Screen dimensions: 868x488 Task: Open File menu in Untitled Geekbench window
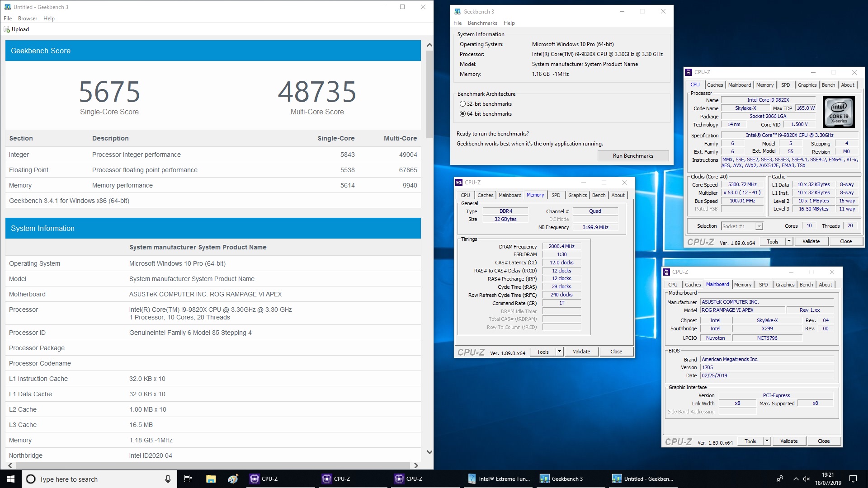[x=8, y=19]
